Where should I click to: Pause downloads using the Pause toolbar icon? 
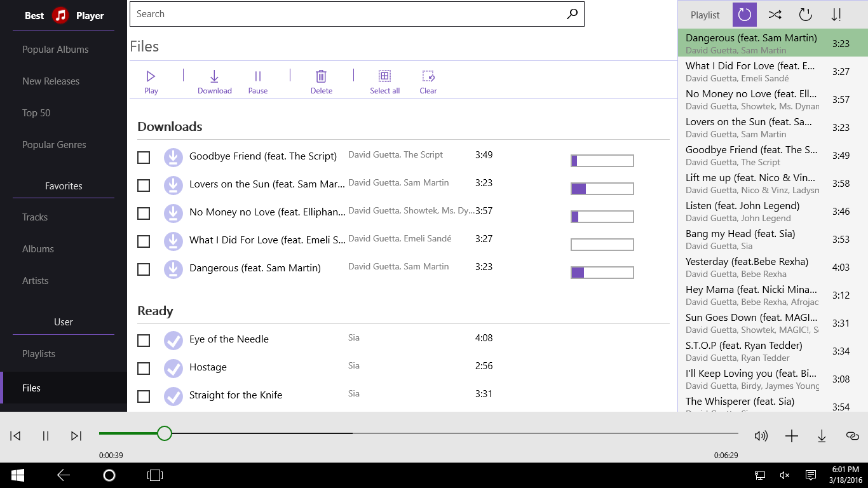point(257,80)
